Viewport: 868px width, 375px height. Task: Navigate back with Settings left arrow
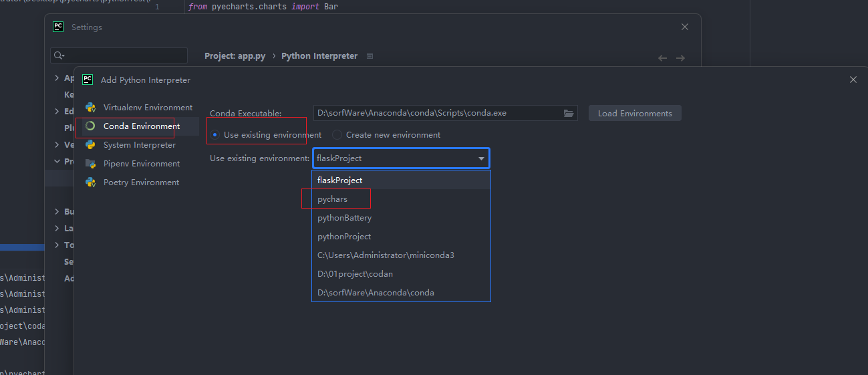click(x=662, y=58)
